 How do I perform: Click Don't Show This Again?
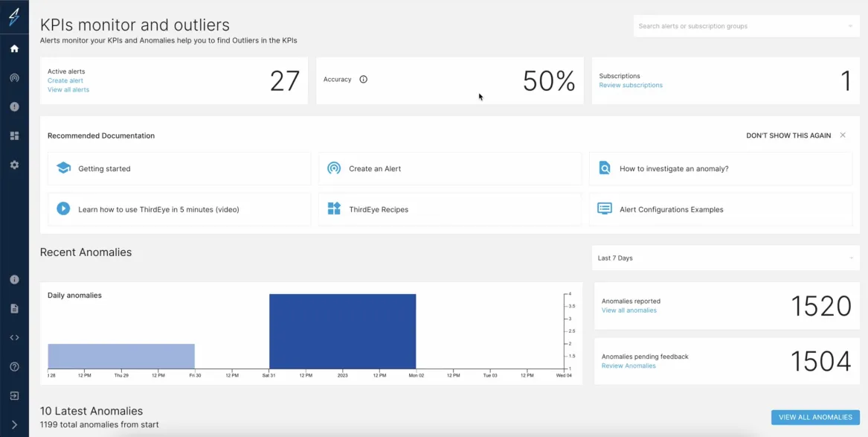[788, 135]
